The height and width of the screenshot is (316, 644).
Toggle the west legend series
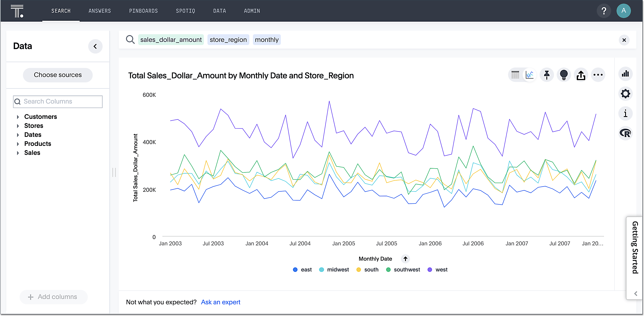pos(441,269)
